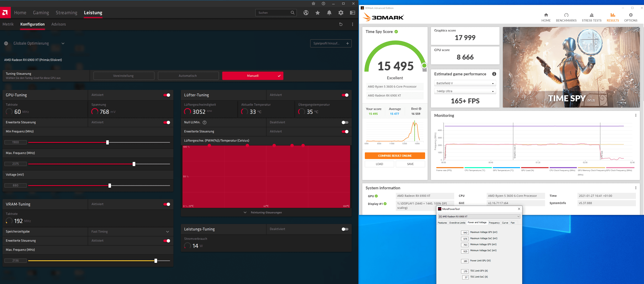
Task: Open 3DMark OPTIONS gear icon
Action: pyautogui.click(x=631, y=15)
